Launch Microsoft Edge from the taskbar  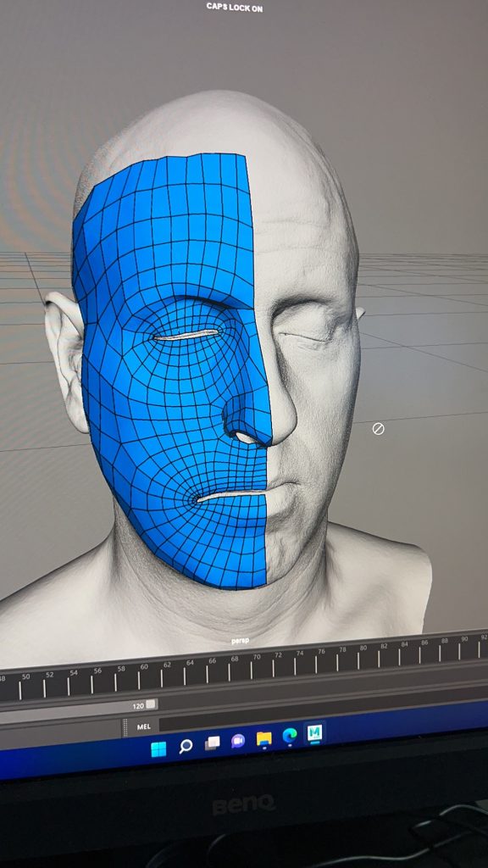click(290, 736)
